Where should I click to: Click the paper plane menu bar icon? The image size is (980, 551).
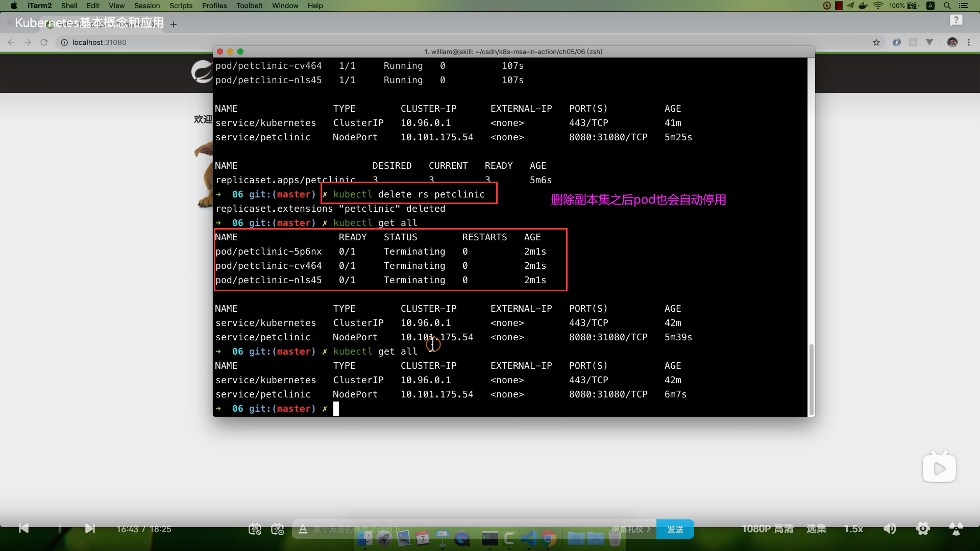(850, 6)
